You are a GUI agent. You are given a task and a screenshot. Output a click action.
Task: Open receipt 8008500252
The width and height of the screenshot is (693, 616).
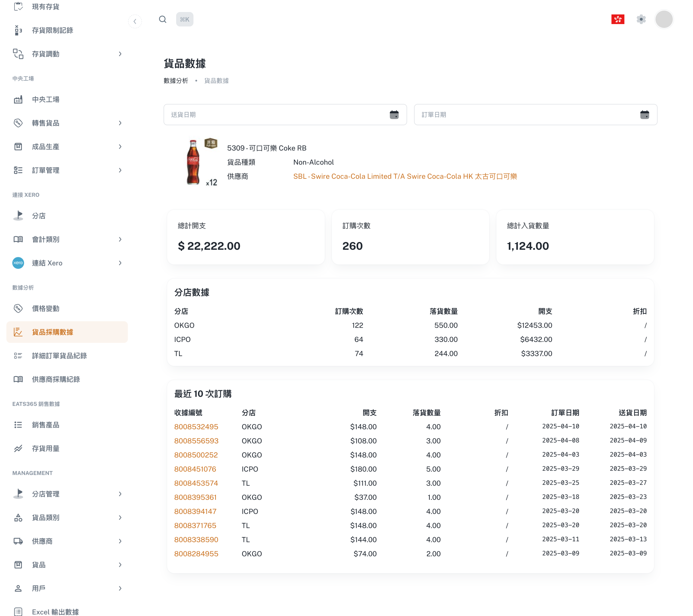(x=196, y=455)
